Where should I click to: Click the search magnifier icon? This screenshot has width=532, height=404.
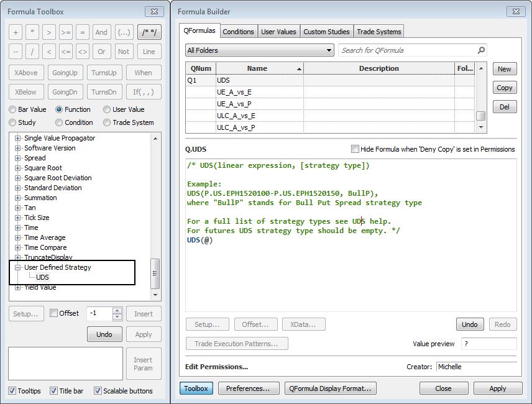[x=481, y=50]
